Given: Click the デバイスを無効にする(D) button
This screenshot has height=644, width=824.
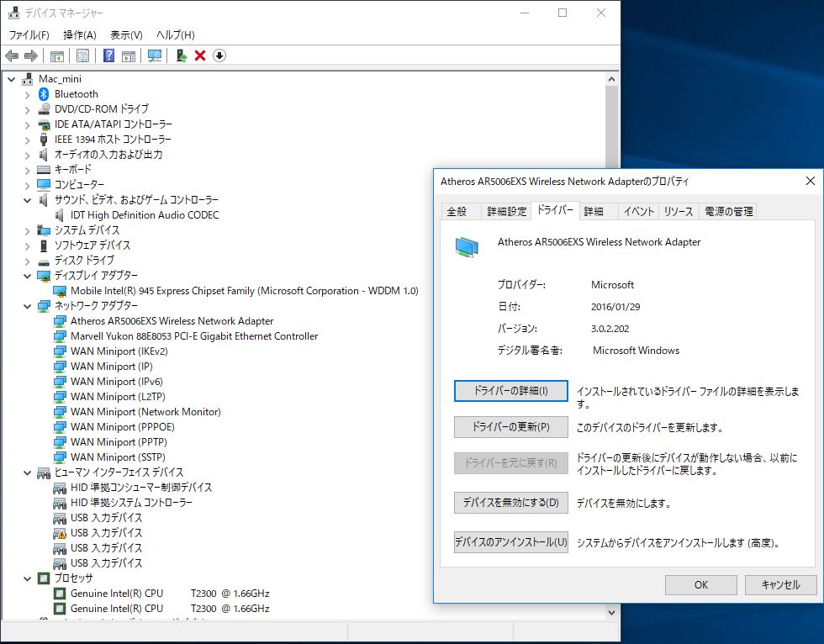Looking at the screenshot, I should pyautogui.click(x=510, y=503).
